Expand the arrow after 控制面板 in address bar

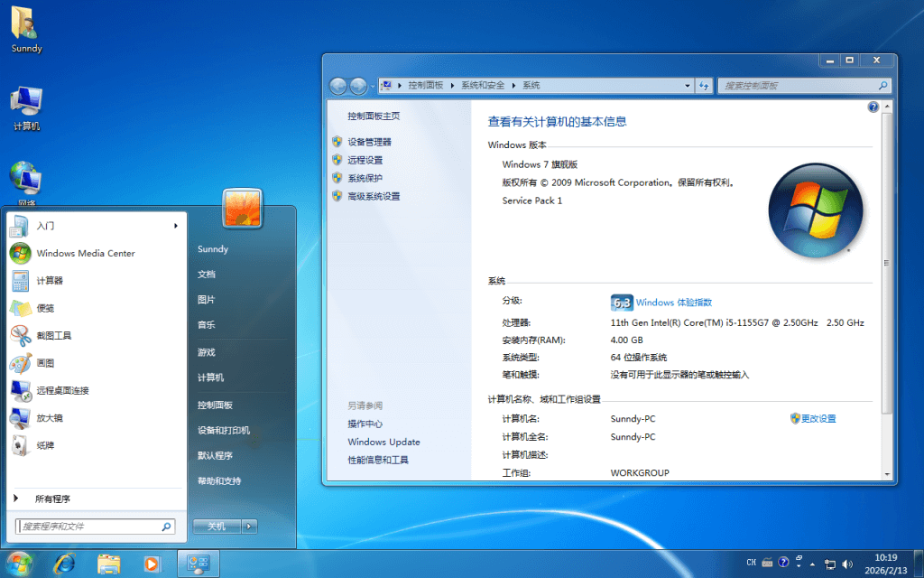click(x=453, y=86)
